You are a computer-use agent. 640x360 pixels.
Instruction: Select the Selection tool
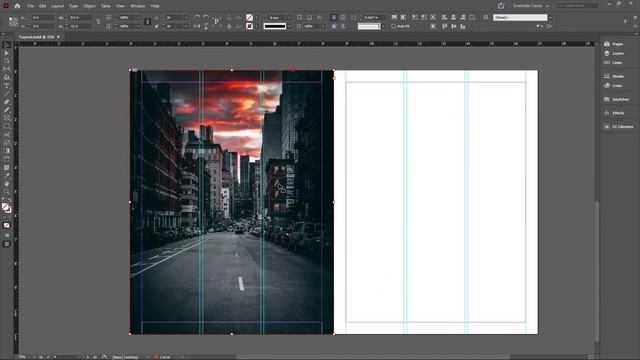(7, 45)
